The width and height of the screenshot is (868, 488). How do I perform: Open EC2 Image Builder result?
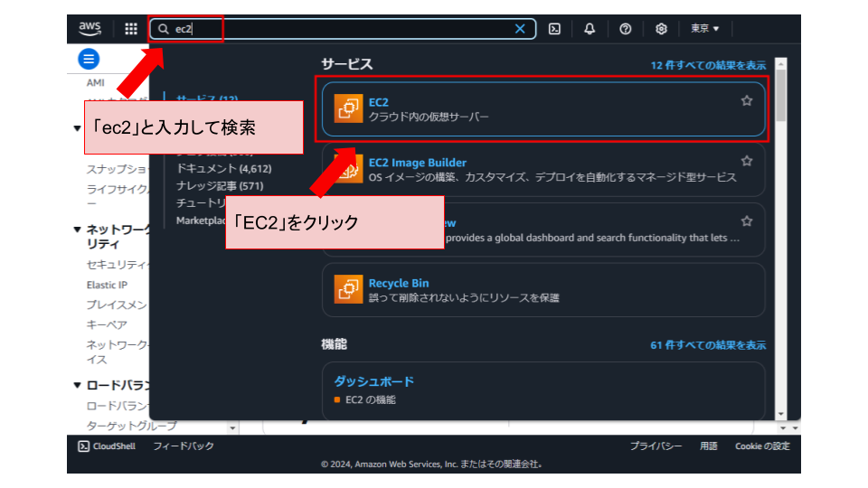(x=543, y=169)
